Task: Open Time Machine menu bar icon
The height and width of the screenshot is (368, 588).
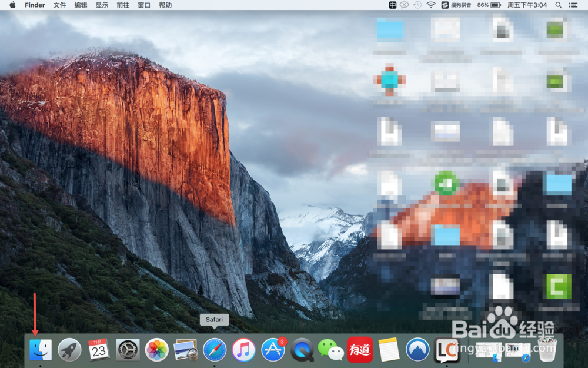Action: pyautogui.click(x=417, y=5)
